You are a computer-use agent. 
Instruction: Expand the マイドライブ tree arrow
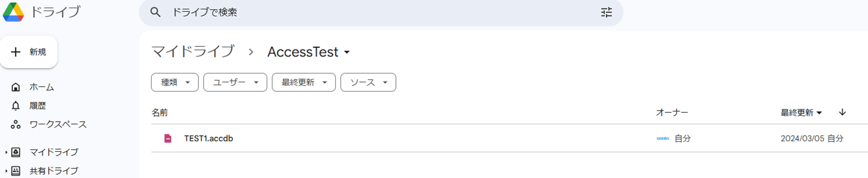pos(6,152)
